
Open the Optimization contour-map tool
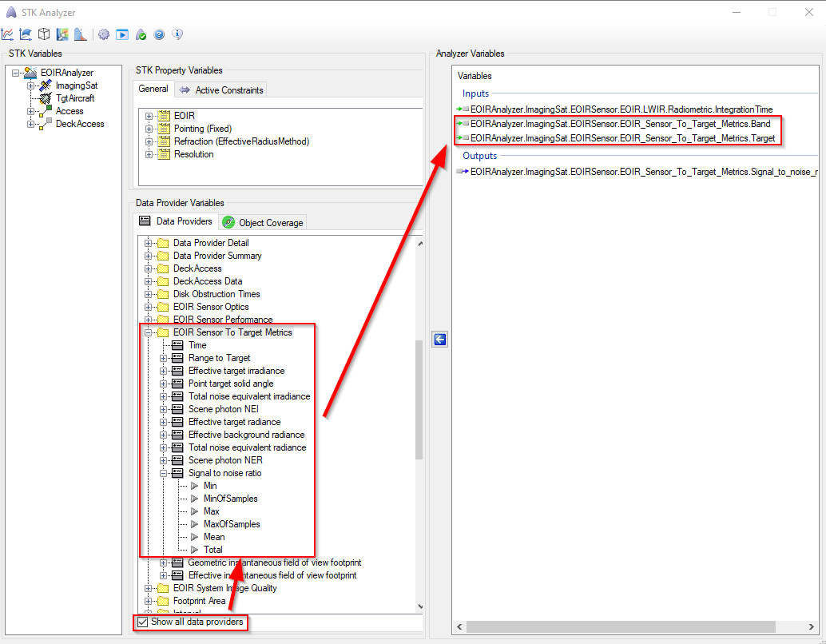click(x=62, y=34)
